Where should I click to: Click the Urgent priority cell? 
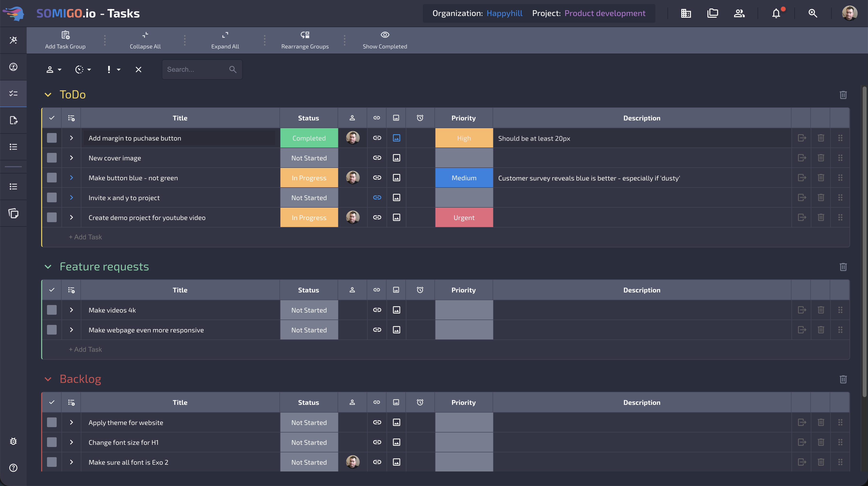(464, 217)
